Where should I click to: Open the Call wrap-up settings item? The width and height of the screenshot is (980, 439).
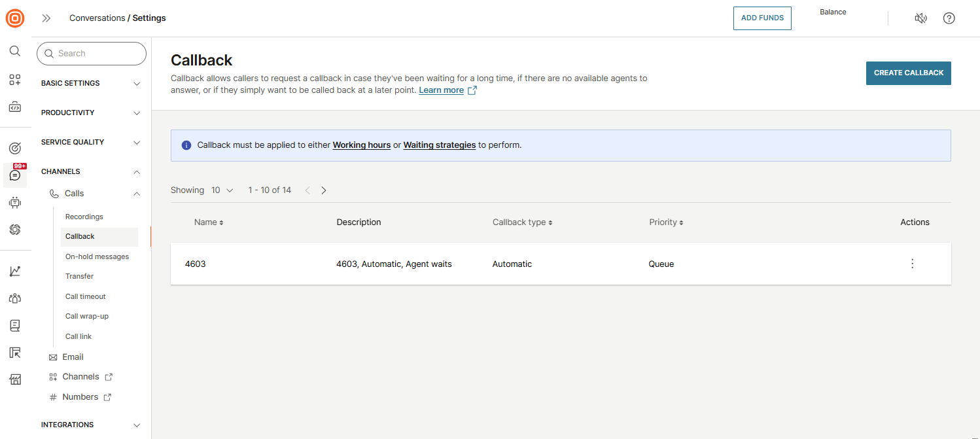pos(87,316)
